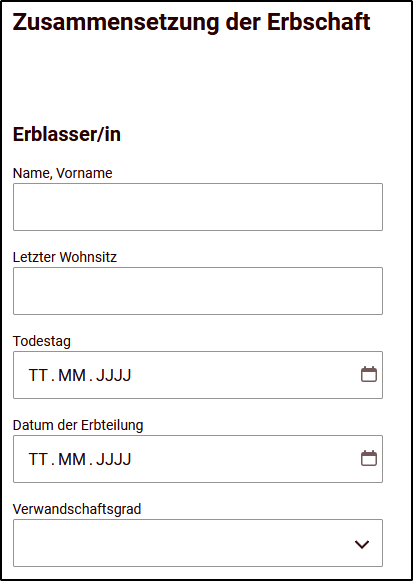Click the Verwandschaftsgrad label
Screen dimensions: 413x581
pos(77,509)
